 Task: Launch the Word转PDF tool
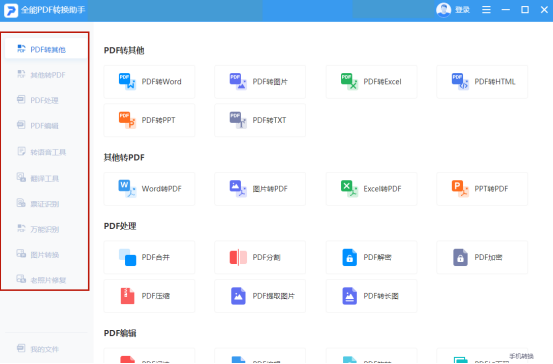tap(149, 189)
